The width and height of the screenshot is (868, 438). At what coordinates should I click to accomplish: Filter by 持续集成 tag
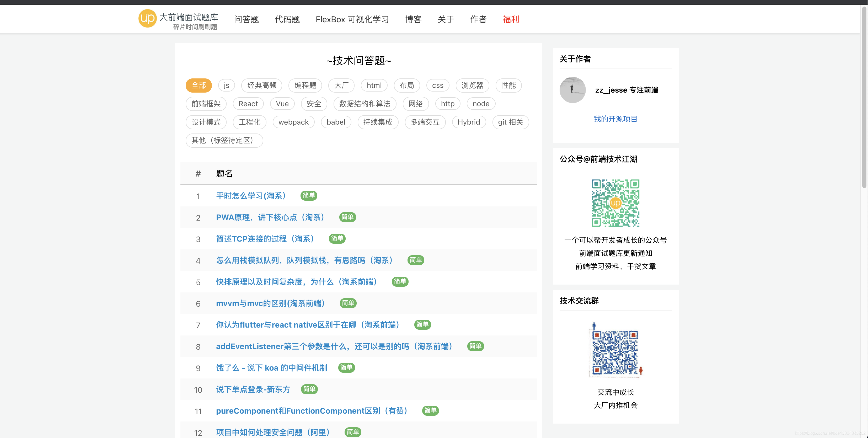[378, 122]
